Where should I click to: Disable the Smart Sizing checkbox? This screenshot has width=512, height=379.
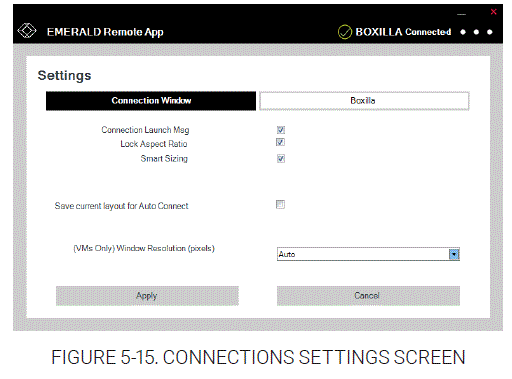[x=281, y=158]
